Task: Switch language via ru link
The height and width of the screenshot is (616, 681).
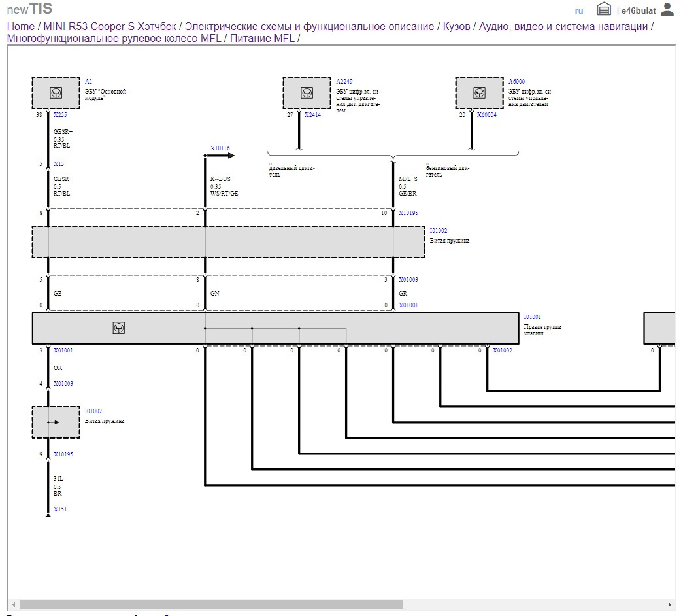Action: (579, 11)
